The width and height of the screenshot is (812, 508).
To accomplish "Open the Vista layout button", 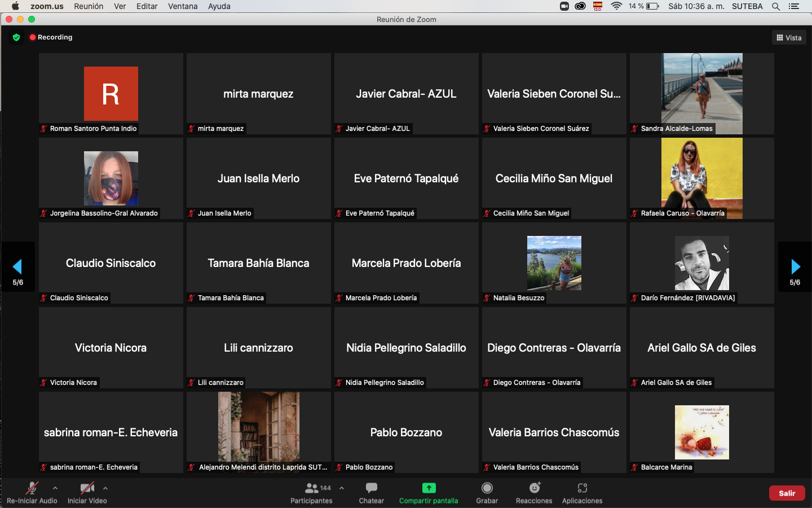I will point(789,38).
